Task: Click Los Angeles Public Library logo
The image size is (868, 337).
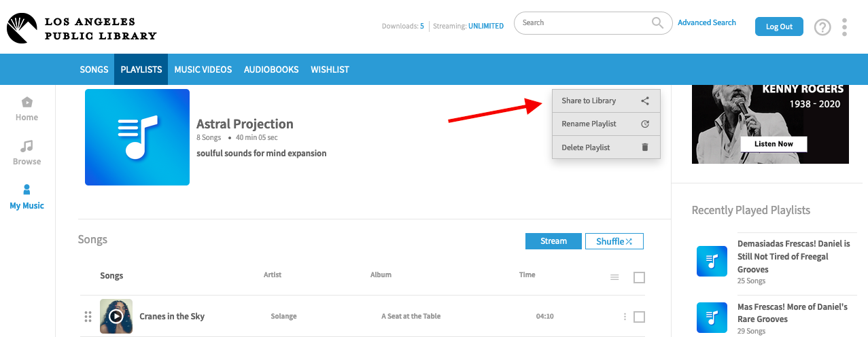Action: click(82, 28)
